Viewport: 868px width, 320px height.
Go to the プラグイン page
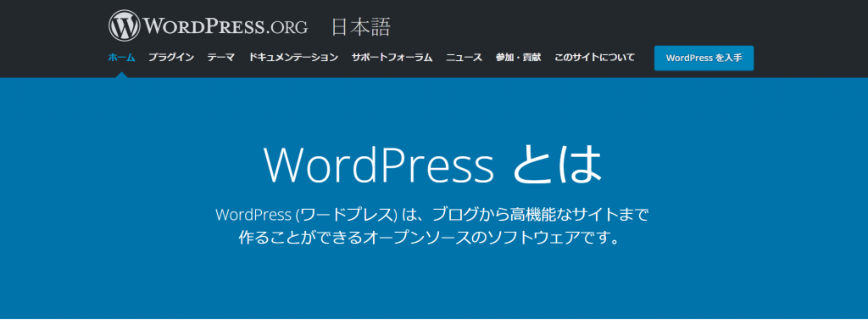(x=171, y=57)
